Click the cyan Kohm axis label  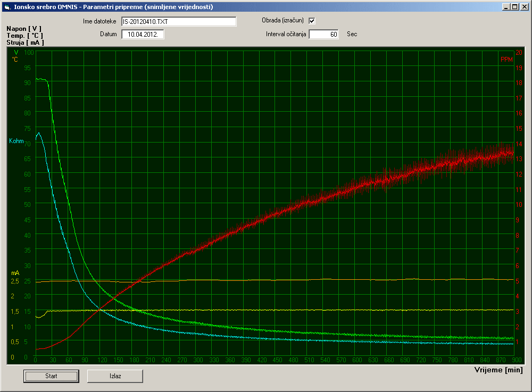(16, 141)
